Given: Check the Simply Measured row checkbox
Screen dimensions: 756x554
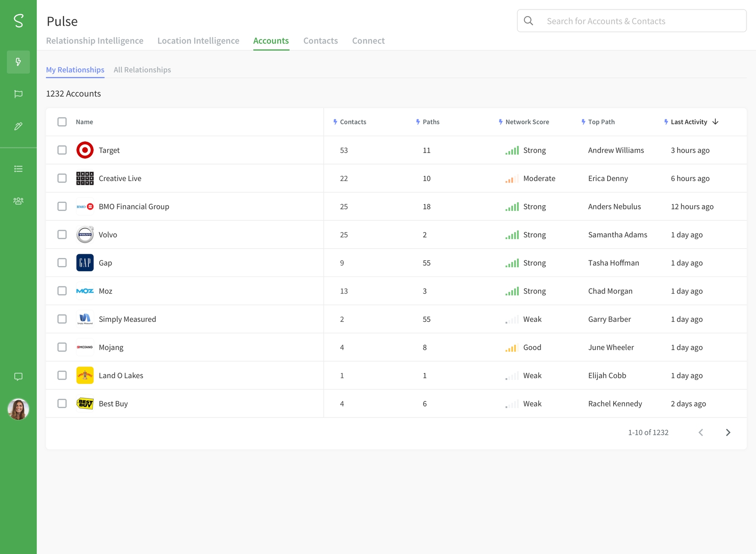Looking at the screenshot, I should tap(62, 319).
